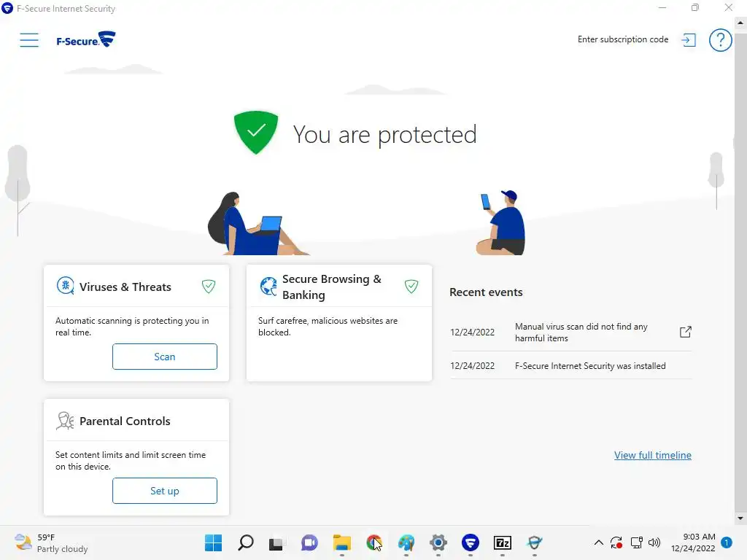Click Set content limits and limit screen time text
This screenshot has width=747, height=560.
pos(131,461)
